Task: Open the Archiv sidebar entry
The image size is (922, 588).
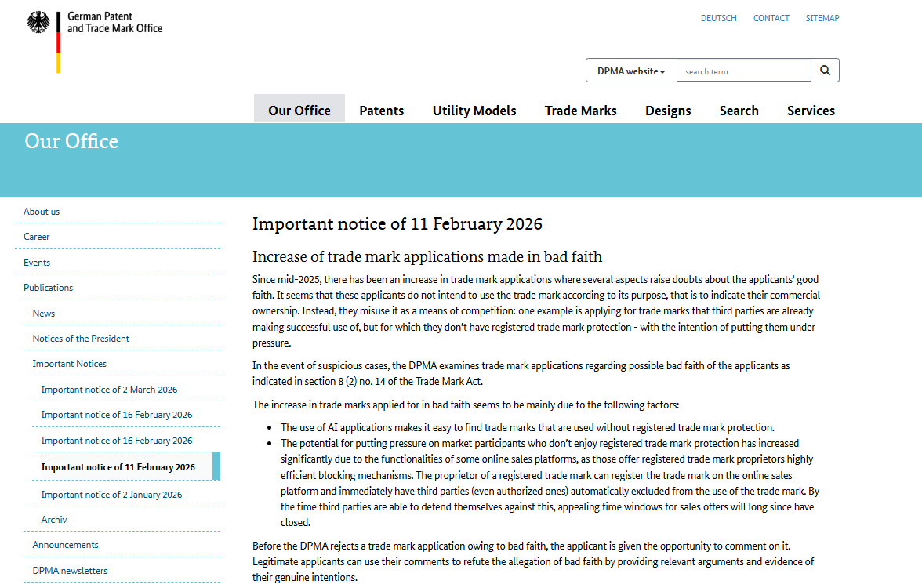Action: coord(54,520)
